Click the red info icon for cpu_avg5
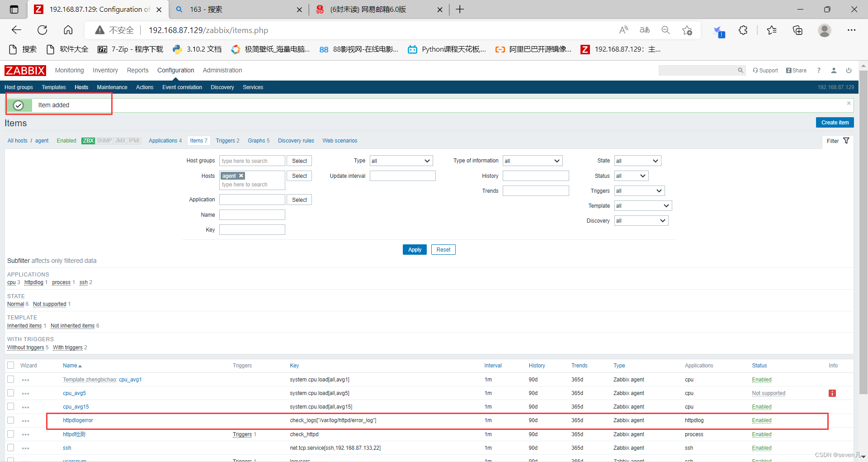The image size is (868, 462). (832, 393)
